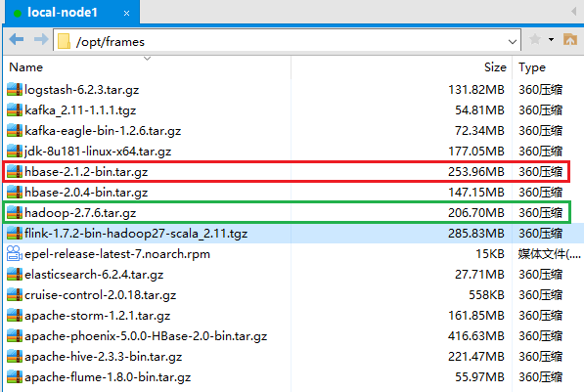Sort files by the Size column header
This screenshot has width=584, height=392.
pos(495,67)
